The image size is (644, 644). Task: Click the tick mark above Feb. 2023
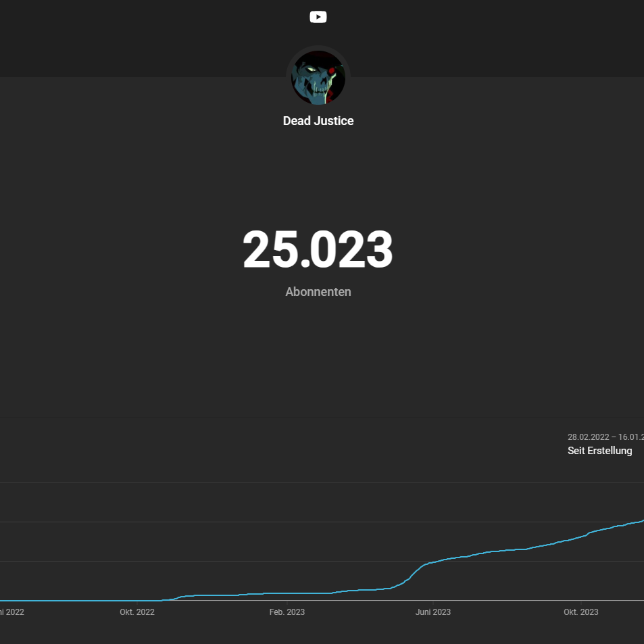(287, 602)
